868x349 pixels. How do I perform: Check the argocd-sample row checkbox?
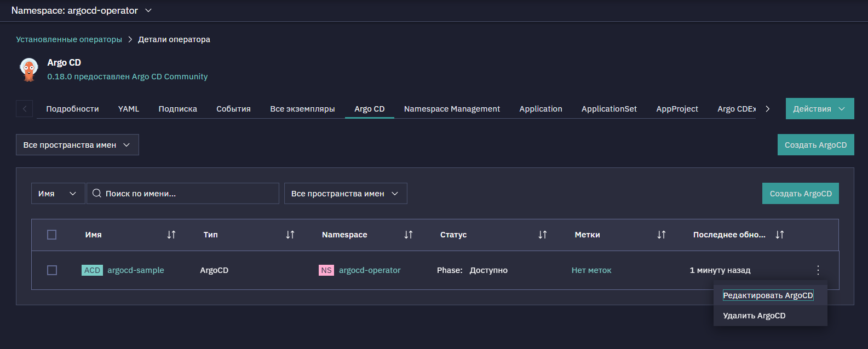tap(52, 270)
